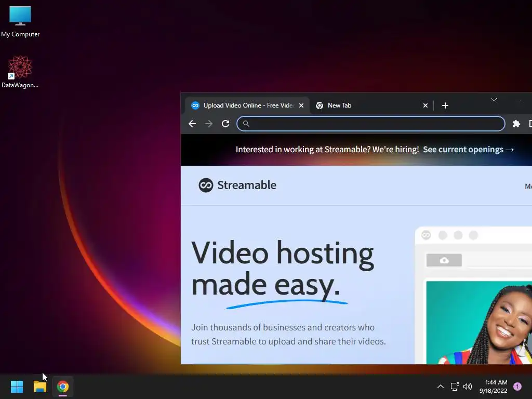This screenshot has width=532, height=399.
Task: Open a new browser tab
Action: coord(445,105)
